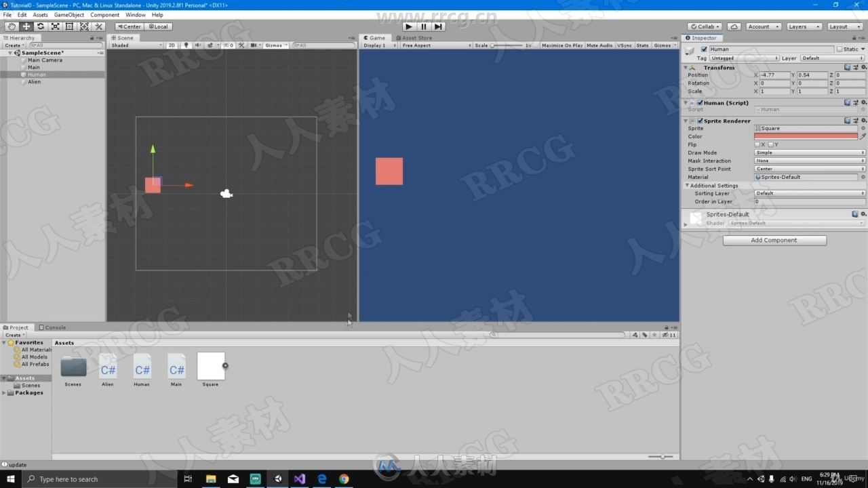Toggle Maximize On Play
This screenshot has height=488, width=868.
[x=562, y=45]
